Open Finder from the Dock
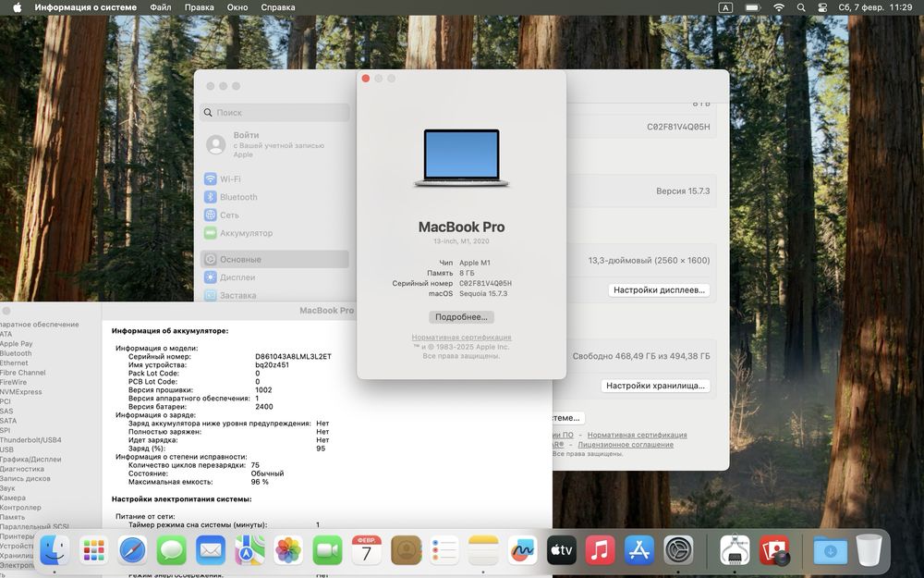Image resolution: width=924 pixels, height=578 pixels. click(x=55, y=550)
